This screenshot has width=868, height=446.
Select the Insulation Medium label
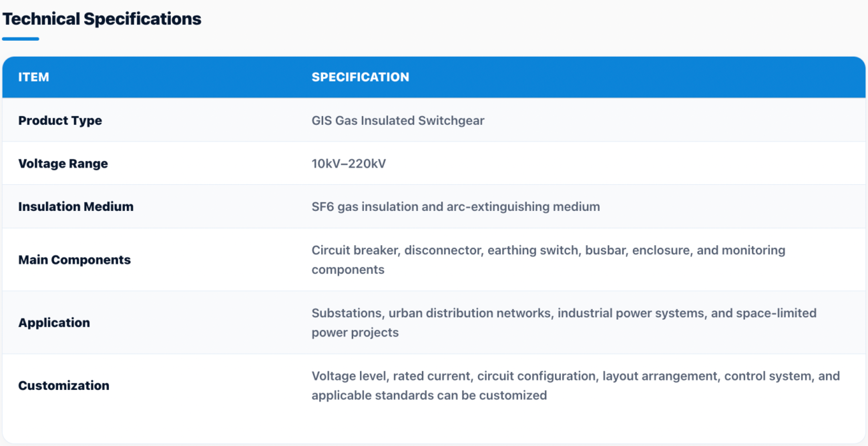(75, 206)
